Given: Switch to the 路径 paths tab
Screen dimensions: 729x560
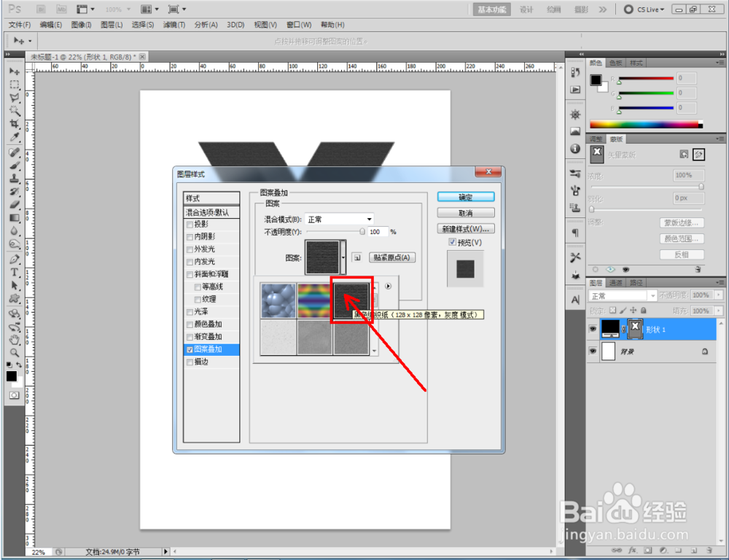Looking at the screenshot, I should pos(636,282).
